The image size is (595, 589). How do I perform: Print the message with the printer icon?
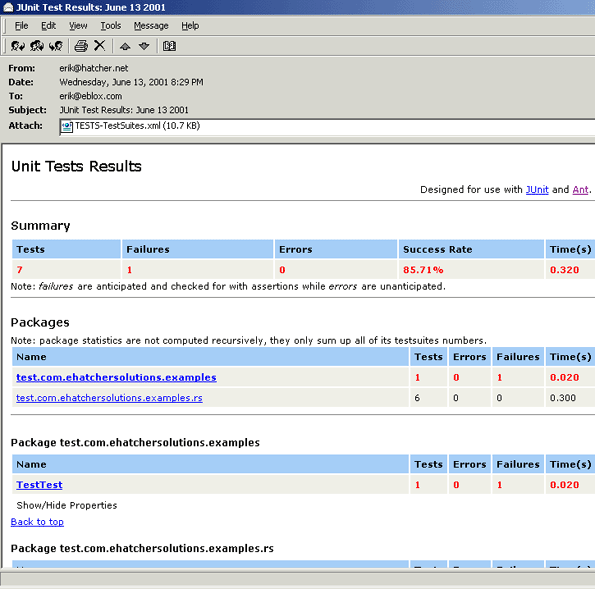pyautogui.click(x=81, y=46)
